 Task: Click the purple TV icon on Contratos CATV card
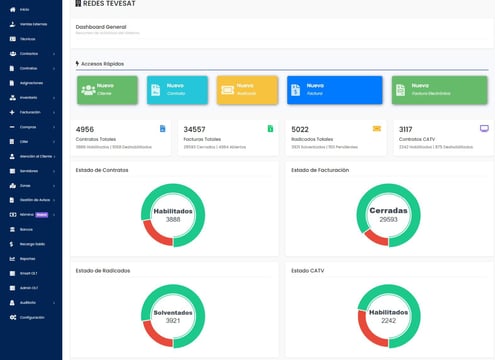click(x=484, y=129)
